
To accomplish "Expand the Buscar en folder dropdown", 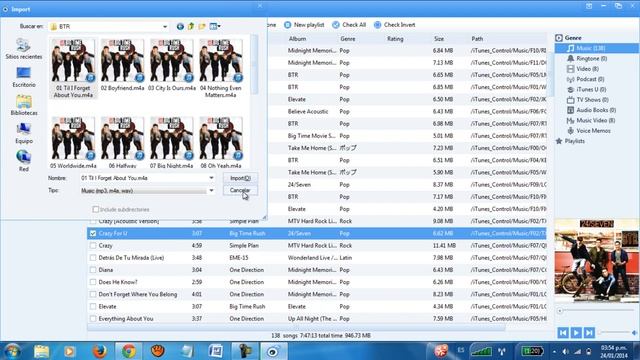I will click(165, 27).
